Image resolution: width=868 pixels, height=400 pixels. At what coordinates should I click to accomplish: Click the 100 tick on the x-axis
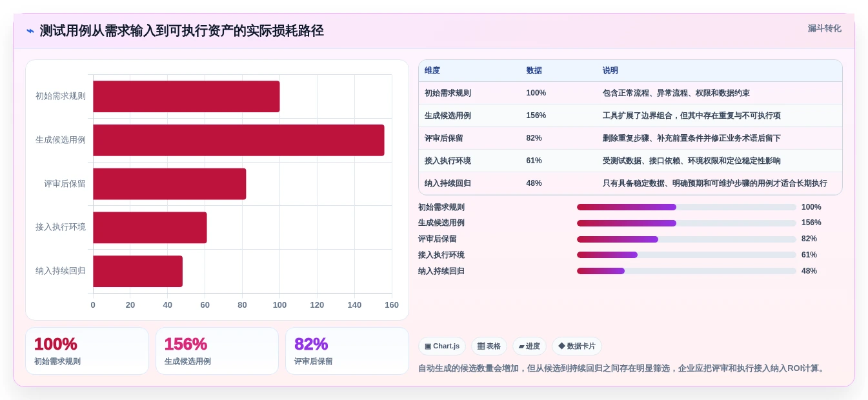point(279,305)
